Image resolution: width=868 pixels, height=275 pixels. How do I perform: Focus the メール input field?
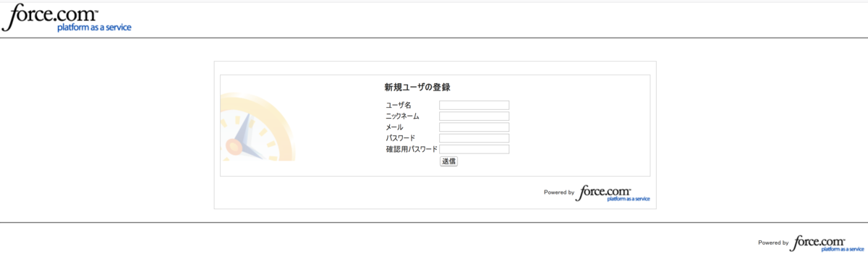pyautogui.click(x=475, y=127)
